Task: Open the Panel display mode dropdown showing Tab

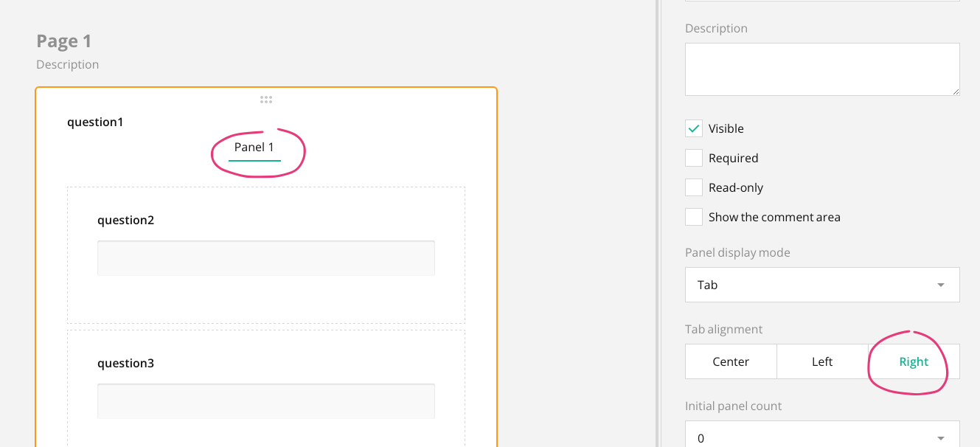Action: click(821, 285)
